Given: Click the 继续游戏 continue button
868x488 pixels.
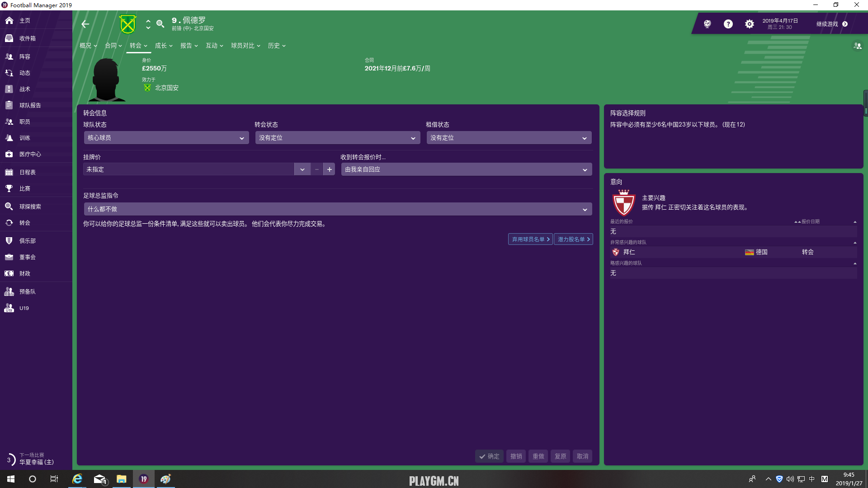Looking at the screenshot, I should pos(832,24).
